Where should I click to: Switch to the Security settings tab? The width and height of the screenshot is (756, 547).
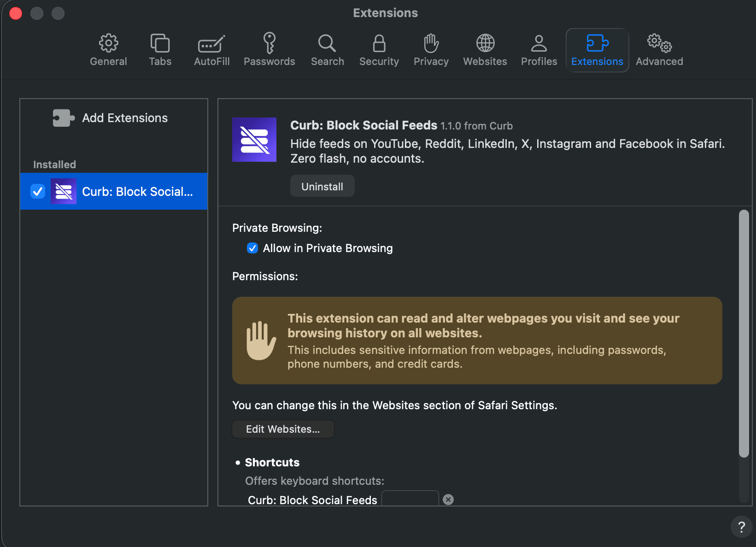coord(379,50)
